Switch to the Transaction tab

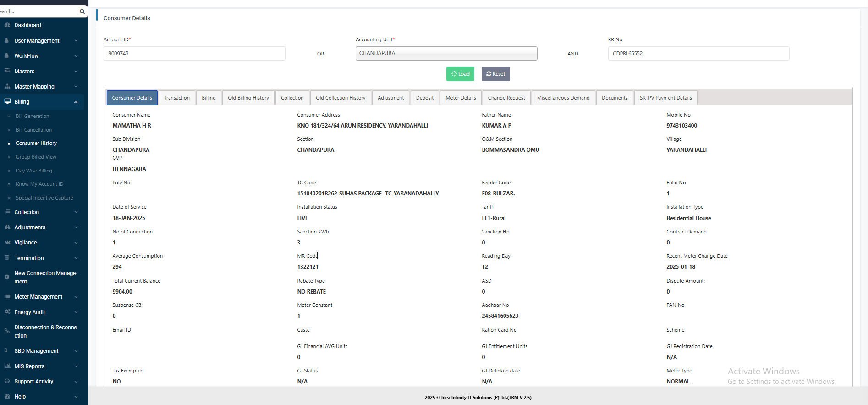[x=177, y=98]
